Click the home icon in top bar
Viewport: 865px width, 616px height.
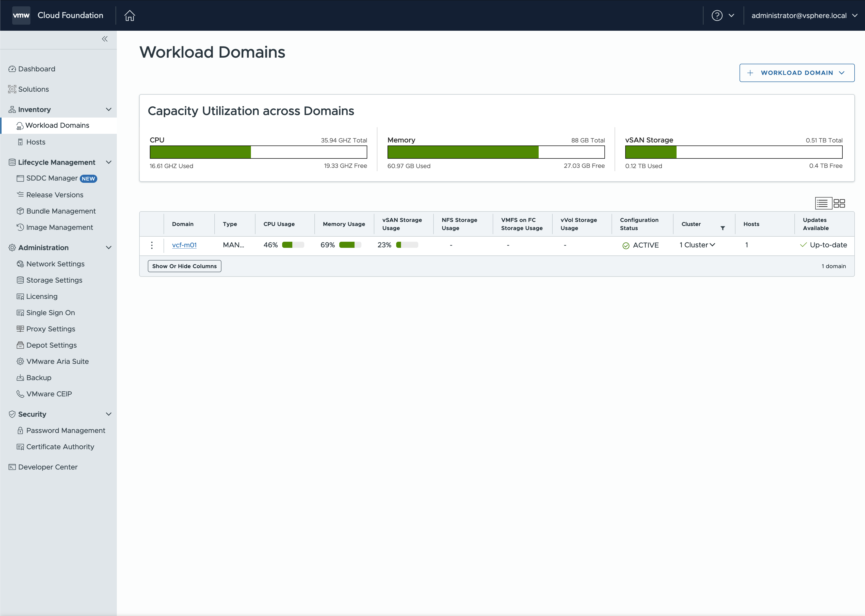(130, 15)
